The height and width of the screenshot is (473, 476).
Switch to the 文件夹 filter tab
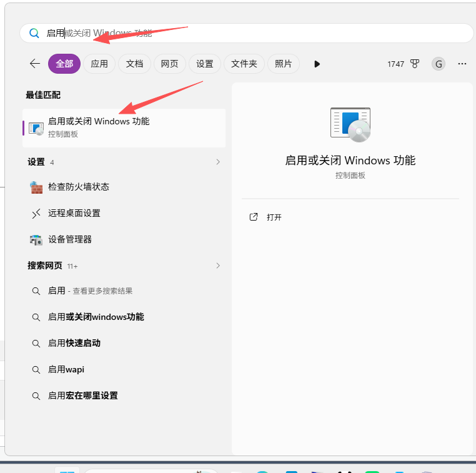pos(244,64)
